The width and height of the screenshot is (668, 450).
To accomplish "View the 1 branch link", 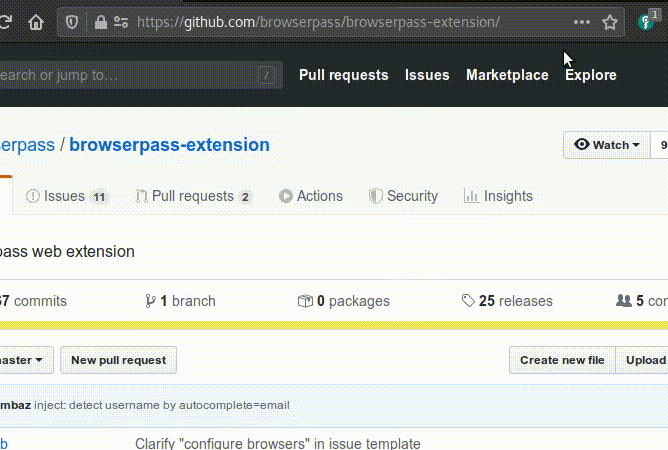I will pos(180,301).
